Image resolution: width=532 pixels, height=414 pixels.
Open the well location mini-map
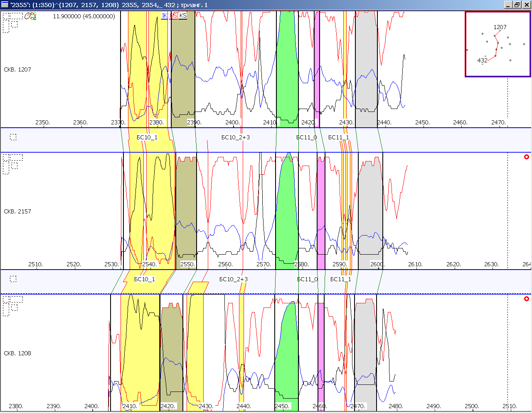tap(498, 44)
